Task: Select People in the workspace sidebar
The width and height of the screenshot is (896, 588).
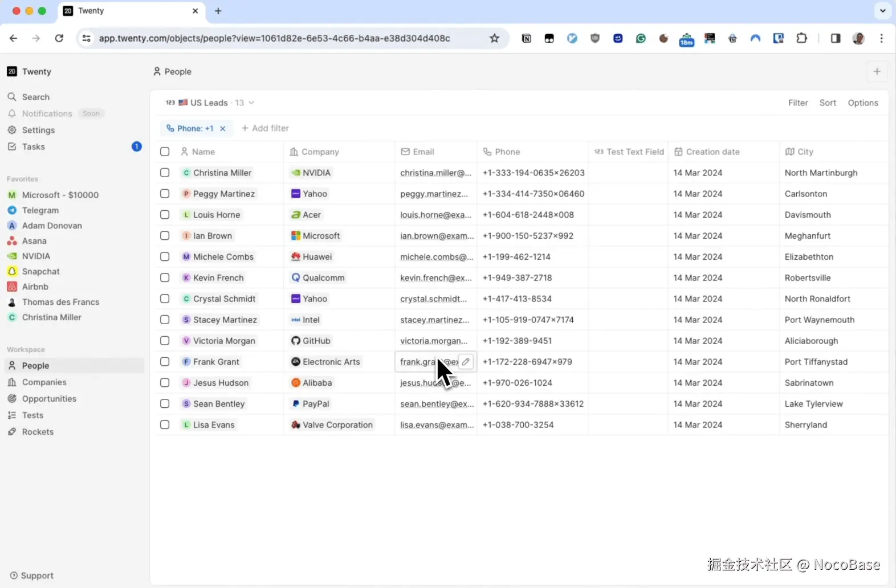Action: (x=74, y=366)
